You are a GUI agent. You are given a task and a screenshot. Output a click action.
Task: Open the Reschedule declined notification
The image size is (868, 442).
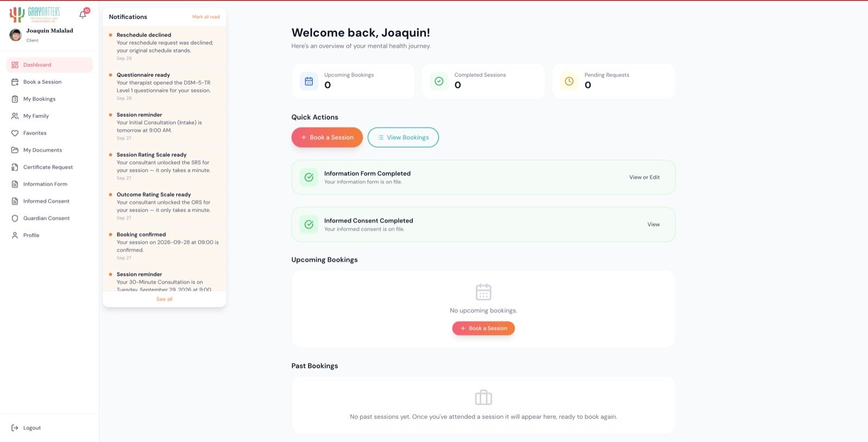164,46
